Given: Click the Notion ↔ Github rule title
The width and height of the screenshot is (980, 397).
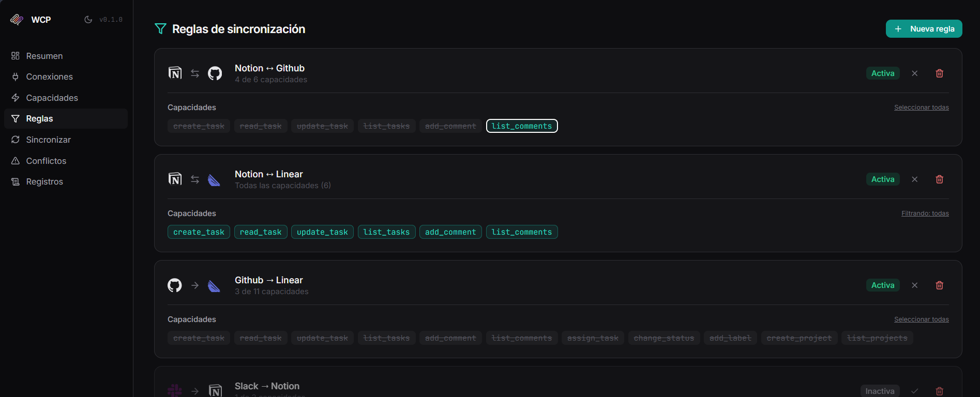Looking at the screenshot, I should (269, 68).
